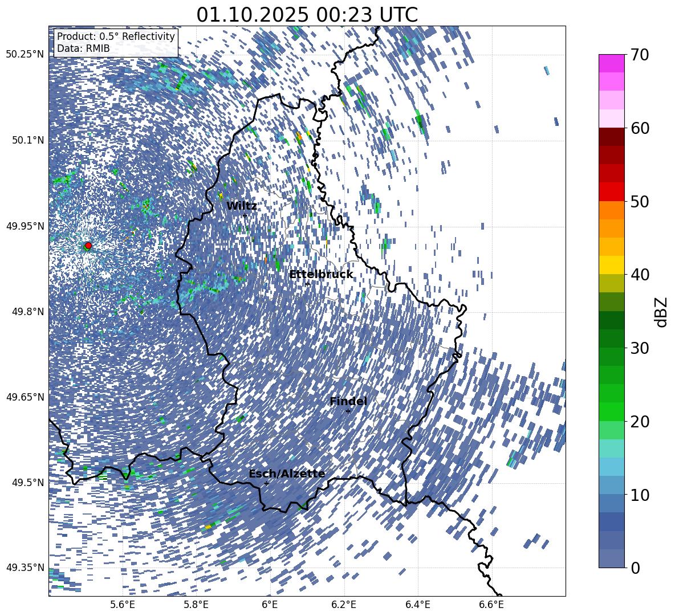The width and height of the screenshot is (675, 616).
Task: Click the Esch/Alzette city label
Action: pyautogui.click(x=287, y=474)
